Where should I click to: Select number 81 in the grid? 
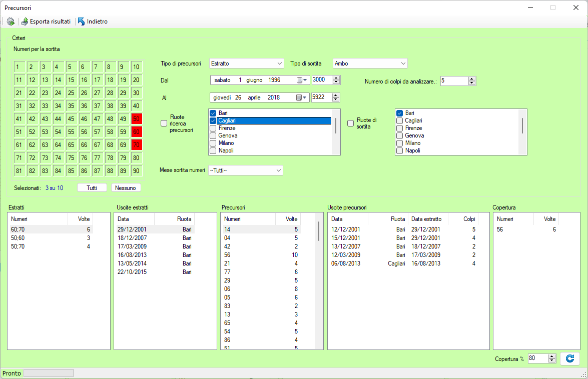point(20,171)
